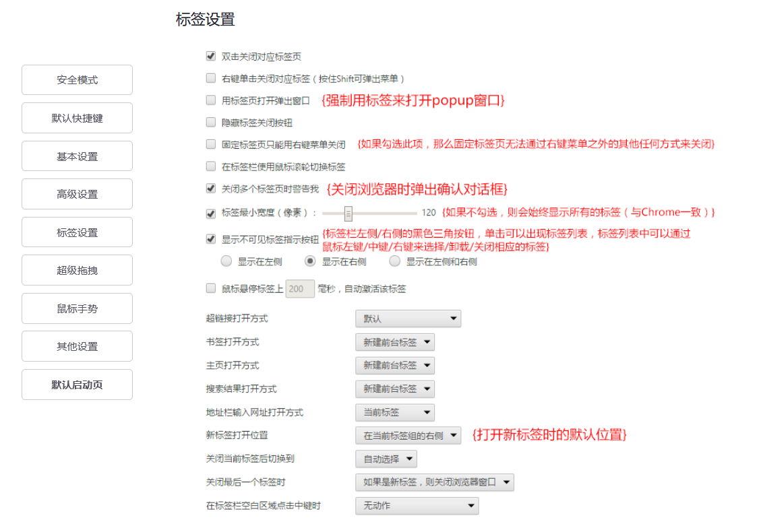Viewport: 761px width, 532px height.
Task: Enable the 双击关闭对应标签页 checkbox
Action: [210, 57]
